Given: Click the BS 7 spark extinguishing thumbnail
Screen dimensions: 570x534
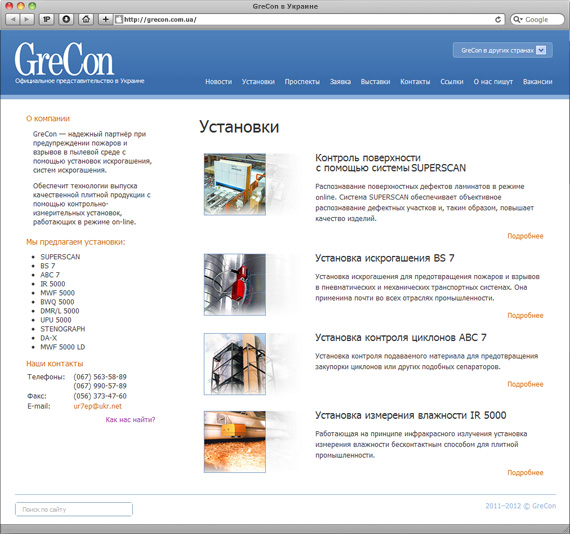Looking at the screenshot, I should pyautogui.click(x=235, y=285).
